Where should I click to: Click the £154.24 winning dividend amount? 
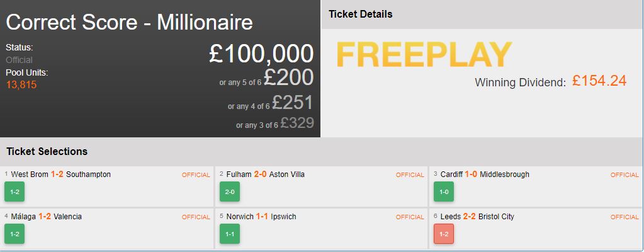coord(599,81)
